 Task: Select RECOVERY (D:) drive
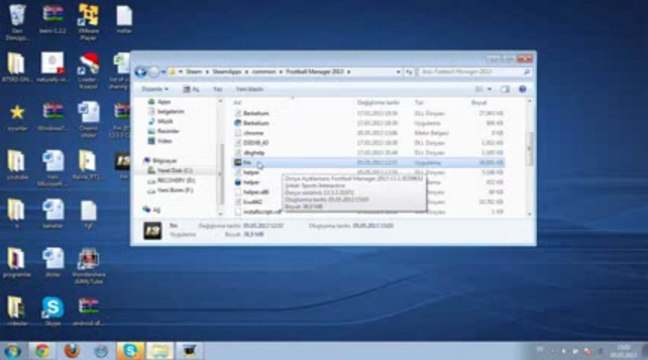coord(172,180)
